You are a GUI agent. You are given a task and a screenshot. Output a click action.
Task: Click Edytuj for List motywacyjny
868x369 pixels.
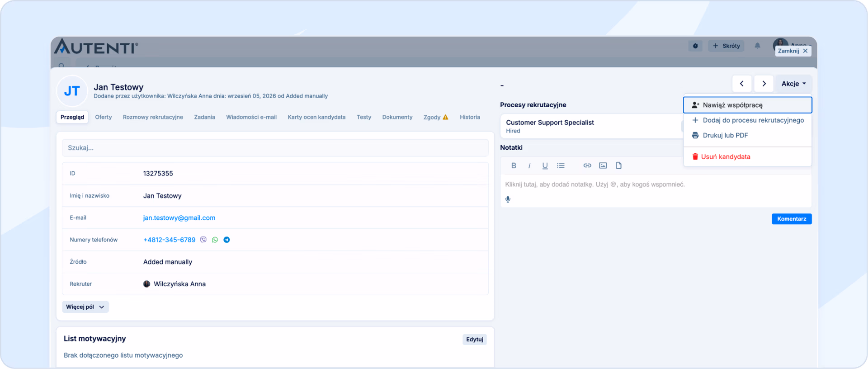point(475,340)
